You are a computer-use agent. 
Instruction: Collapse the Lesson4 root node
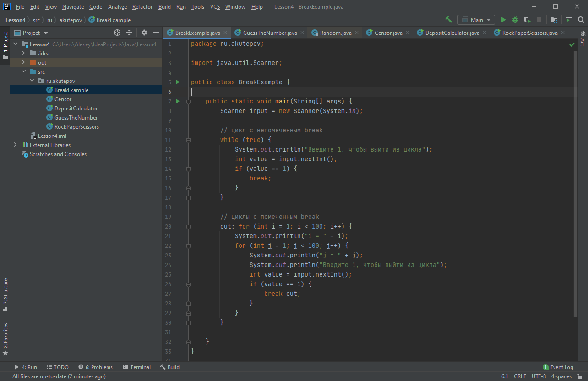click(16, 44)
